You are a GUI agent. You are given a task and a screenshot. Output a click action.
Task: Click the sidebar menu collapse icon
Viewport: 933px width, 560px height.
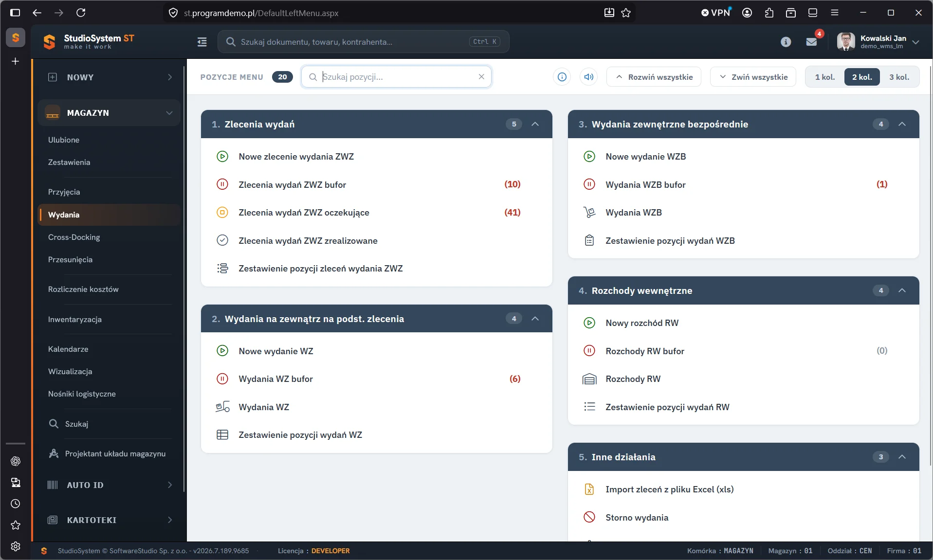pyautogui.click(x=202, y=42)
